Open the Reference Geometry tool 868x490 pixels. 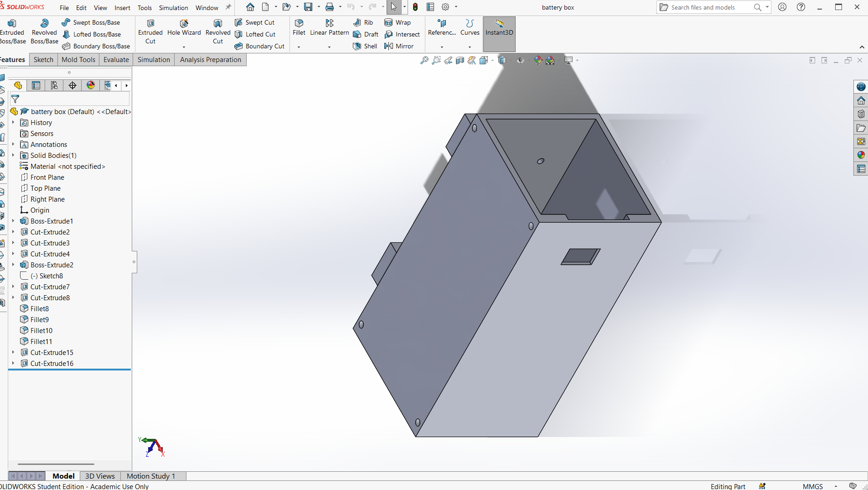tap(442, 27)
